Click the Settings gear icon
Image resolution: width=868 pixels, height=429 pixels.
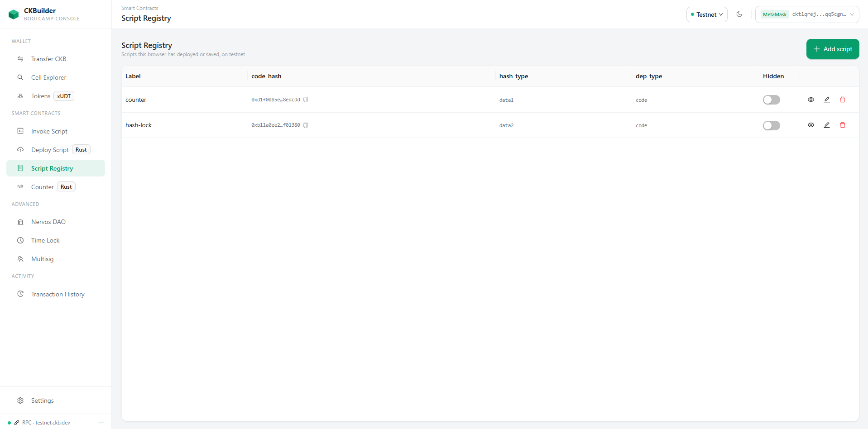[x=20, y=400]
